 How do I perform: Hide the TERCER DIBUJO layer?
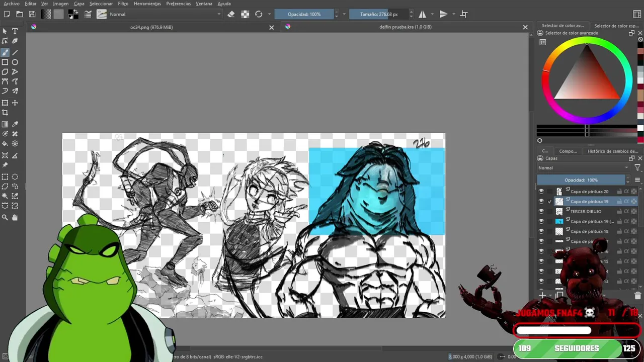[x=541, y=211]
